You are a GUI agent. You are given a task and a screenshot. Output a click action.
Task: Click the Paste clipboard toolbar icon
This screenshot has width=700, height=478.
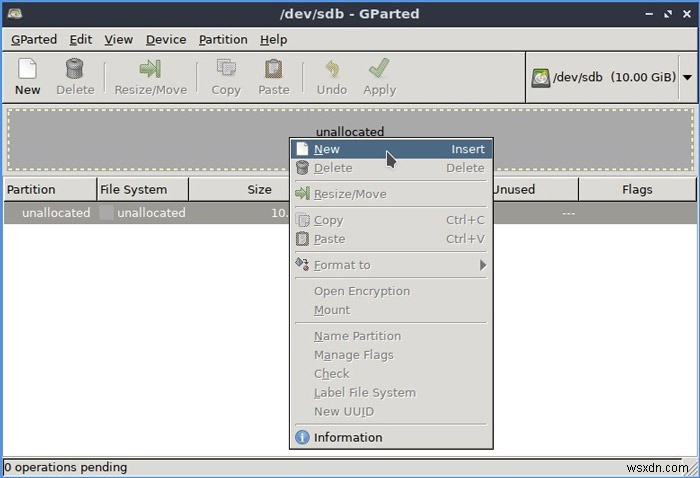[x=273, y=69]
